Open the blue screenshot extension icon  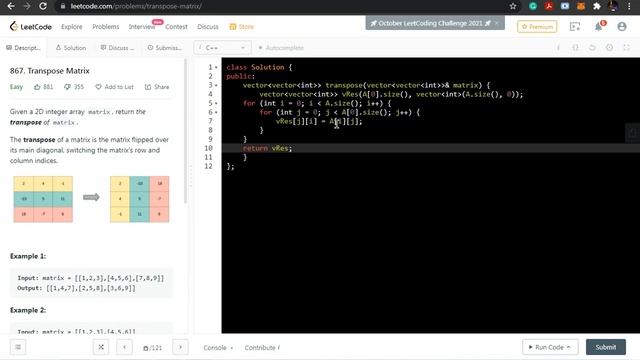(565, 6)
